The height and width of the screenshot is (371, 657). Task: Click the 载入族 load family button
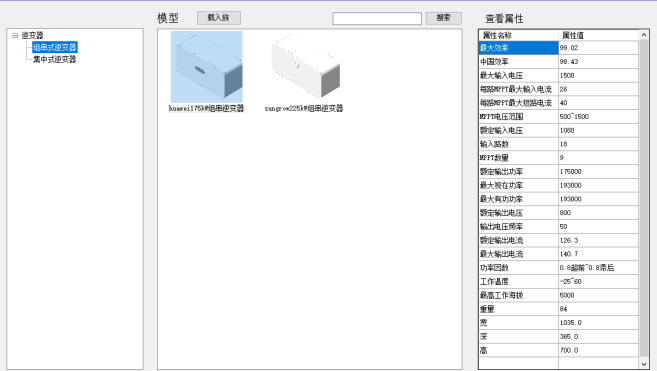click(219, 18)
